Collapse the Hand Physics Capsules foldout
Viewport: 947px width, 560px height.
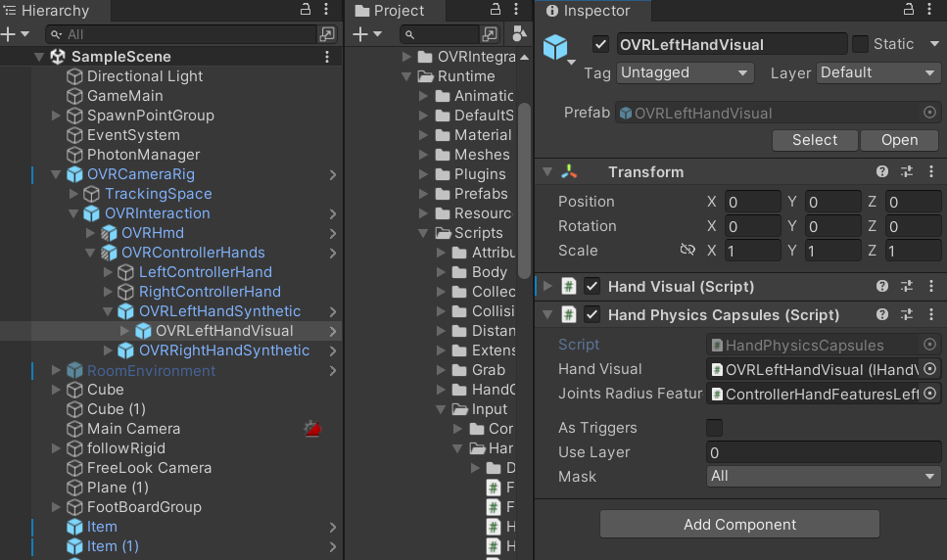click(x=547, y=314)
